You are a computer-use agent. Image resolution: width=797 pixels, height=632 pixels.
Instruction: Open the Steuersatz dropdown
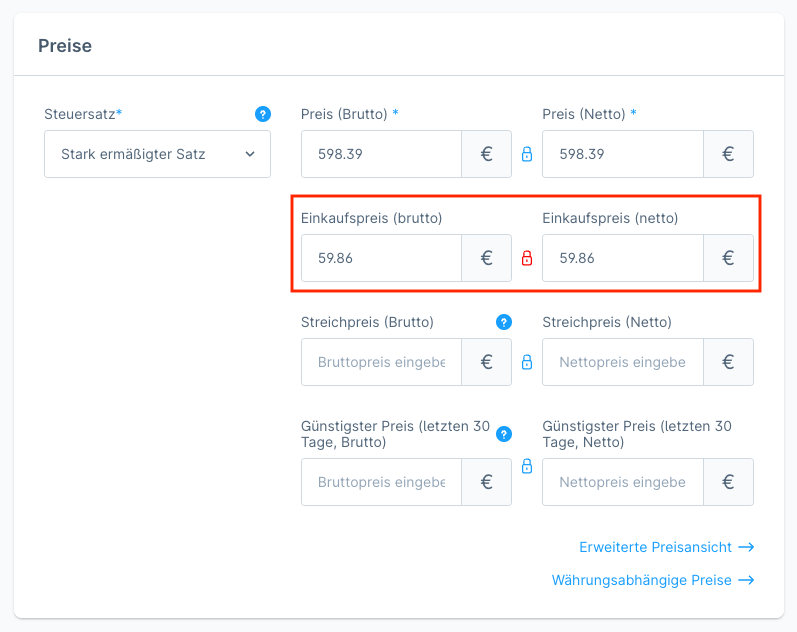point(157,154)
